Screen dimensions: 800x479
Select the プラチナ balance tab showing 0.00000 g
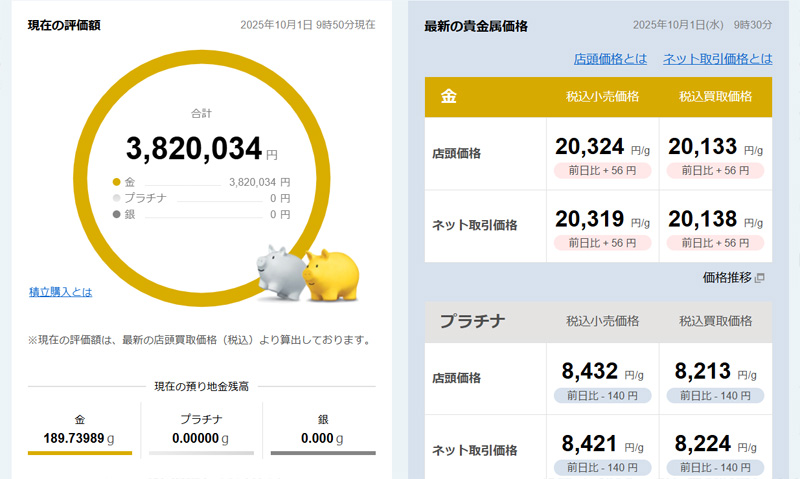(201, 430)
